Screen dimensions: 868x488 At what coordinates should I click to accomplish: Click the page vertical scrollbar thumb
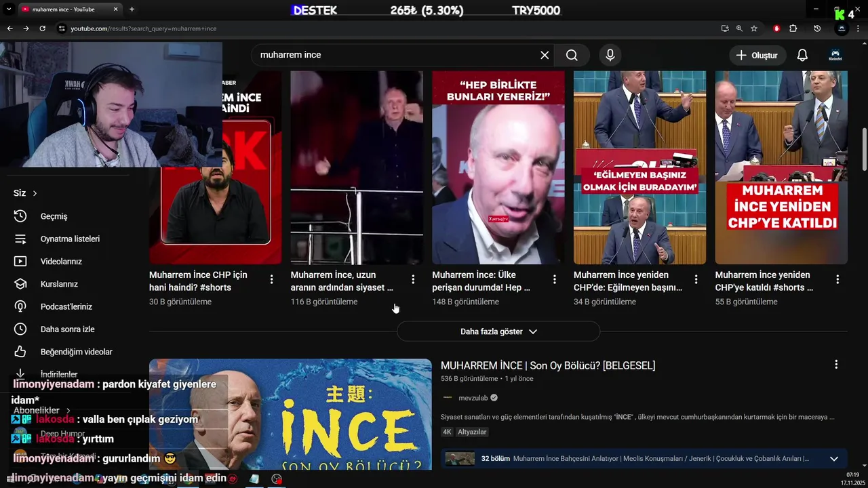click(864, 149)
